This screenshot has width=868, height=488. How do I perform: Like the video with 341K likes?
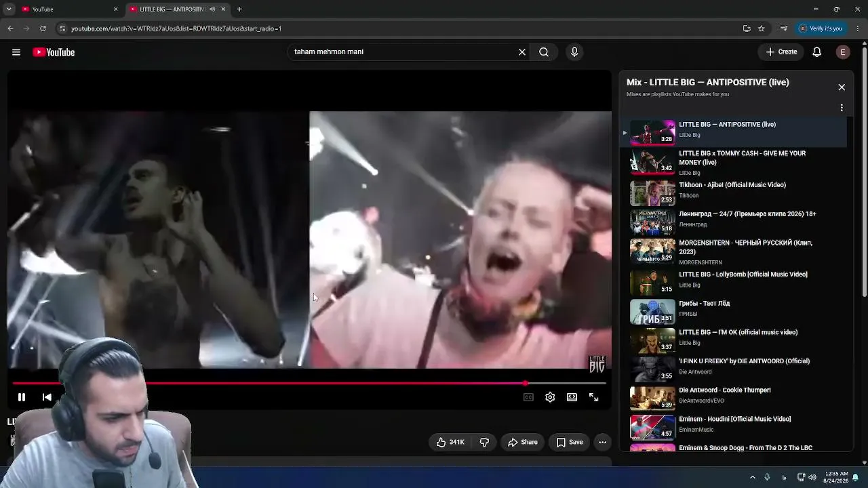pyautogui.click(x=450, y=443)
